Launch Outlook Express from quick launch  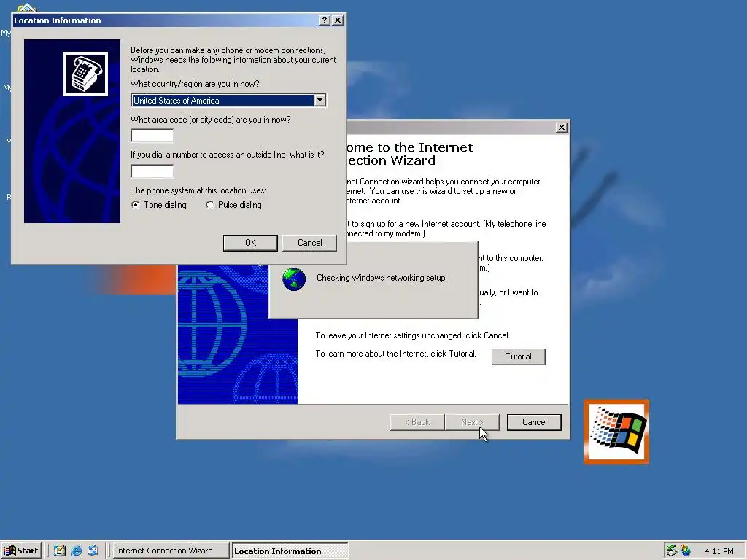click(x=93, y=551)
